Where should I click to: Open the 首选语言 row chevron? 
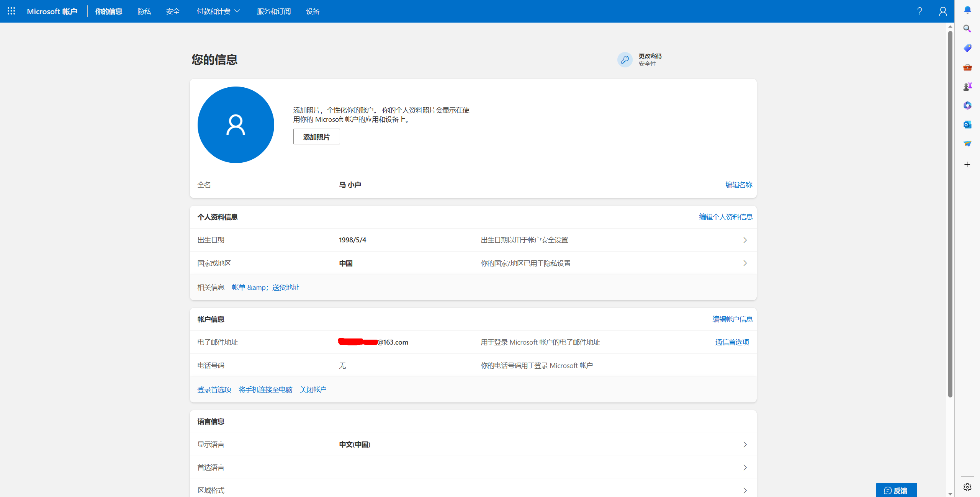pos(745,468)
